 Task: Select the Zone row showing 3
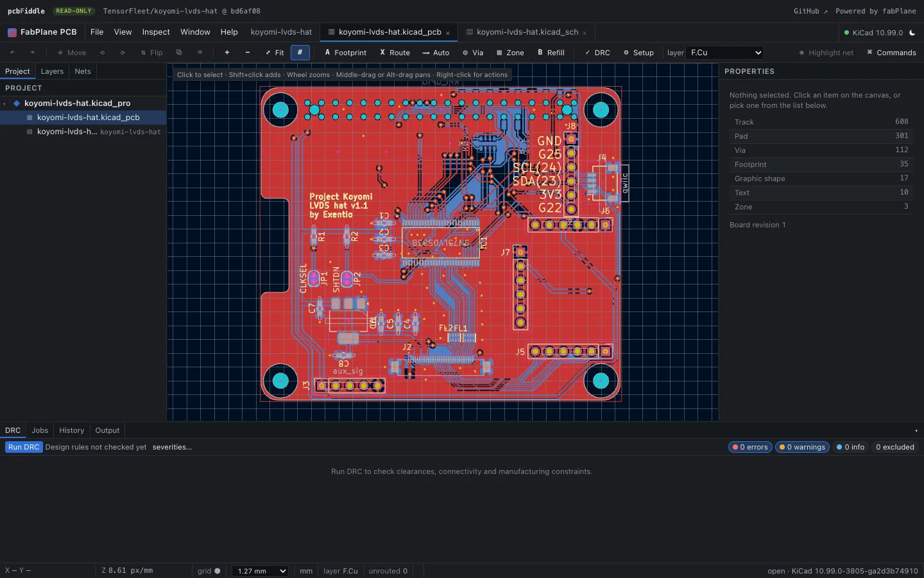click(x=821, y=207)
